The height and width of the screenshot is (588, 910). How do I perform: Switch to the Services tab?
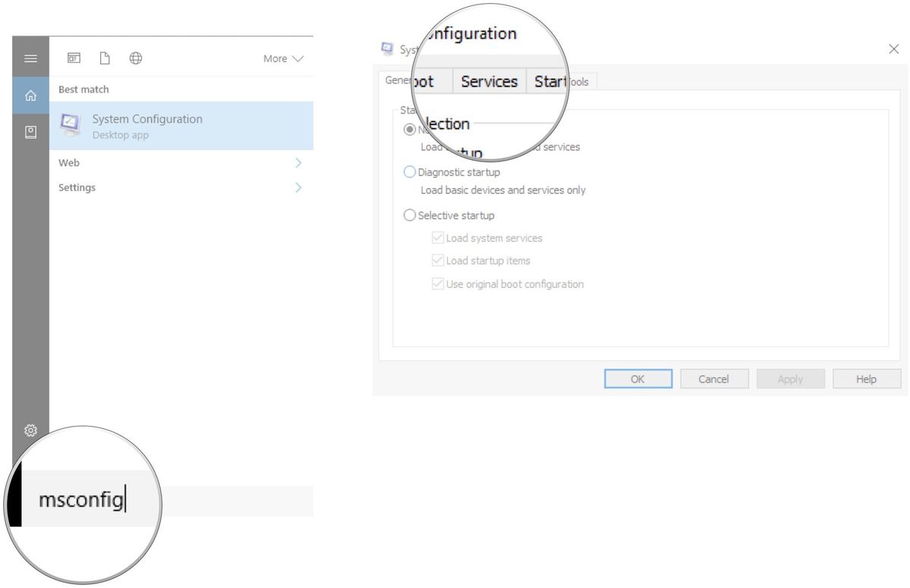click(x=489, y=81)
